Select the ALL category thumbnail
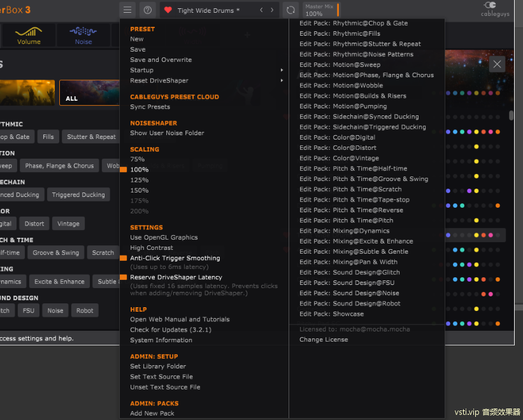523x420 pixels. point(89,93)
